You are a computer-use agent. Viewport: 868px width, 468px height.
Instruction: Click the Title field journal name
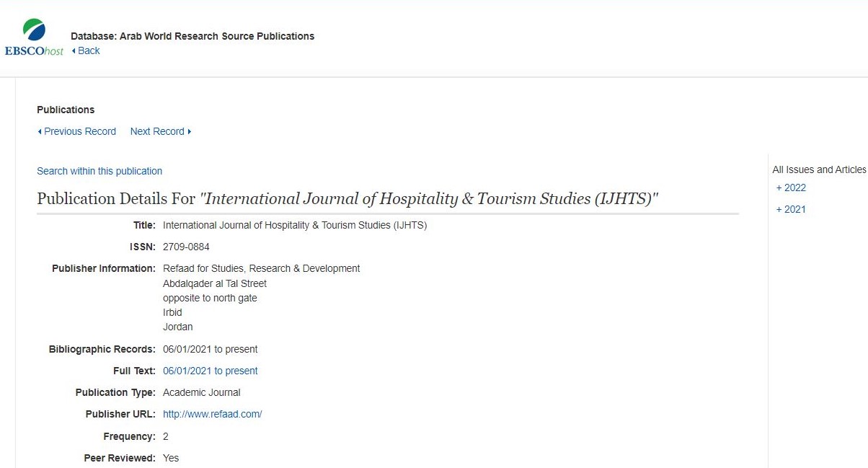[x=295, y=225]
